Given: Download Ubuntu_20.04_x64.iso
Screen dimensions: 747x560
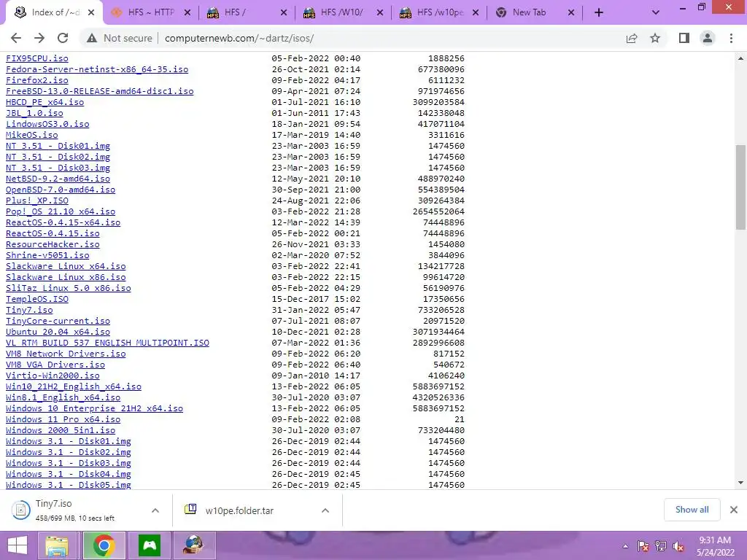Looking at the screenshot, I should click(58, 332).
